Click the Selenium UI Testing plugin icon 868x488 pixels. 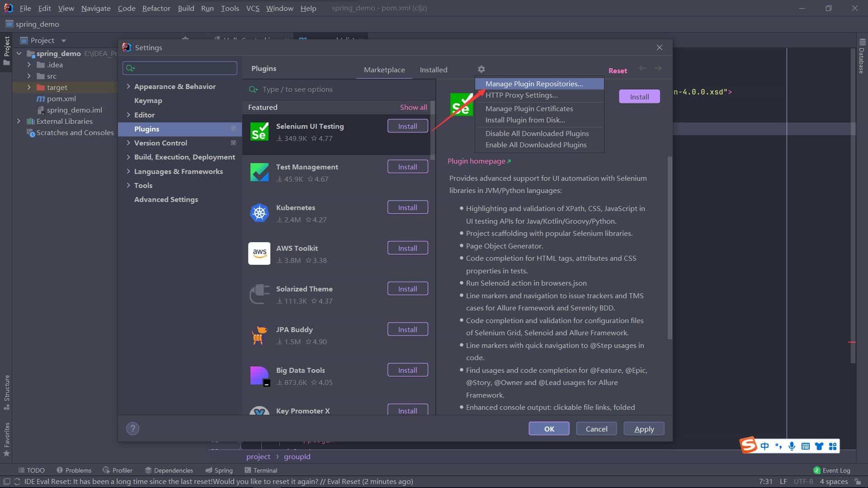(x=259, y=131)
